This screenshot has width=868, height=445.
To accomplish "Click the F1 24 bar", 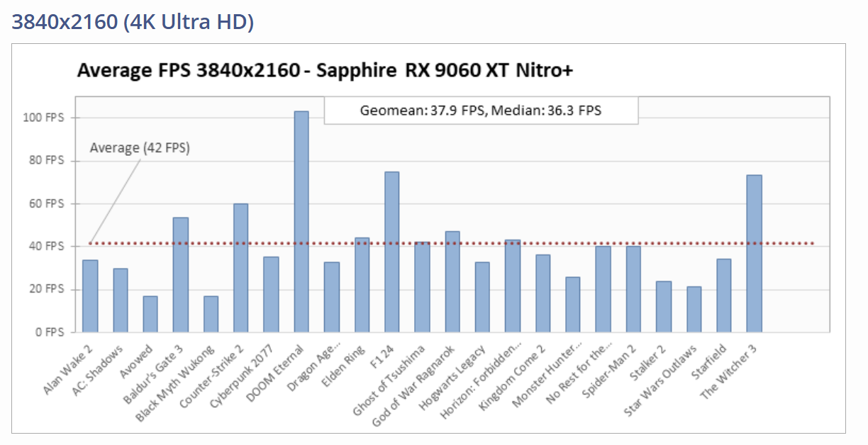I will click(392, 252).
